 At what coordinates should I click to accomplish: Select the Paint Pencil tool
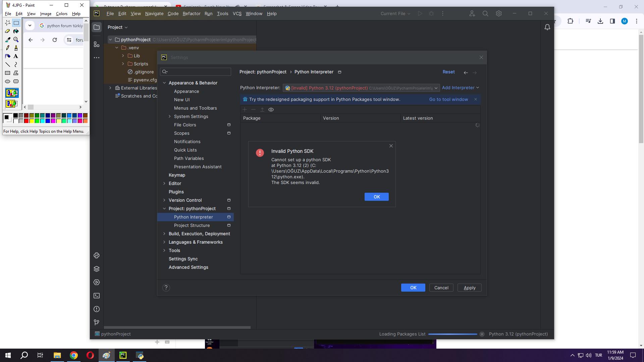[7, 48]
